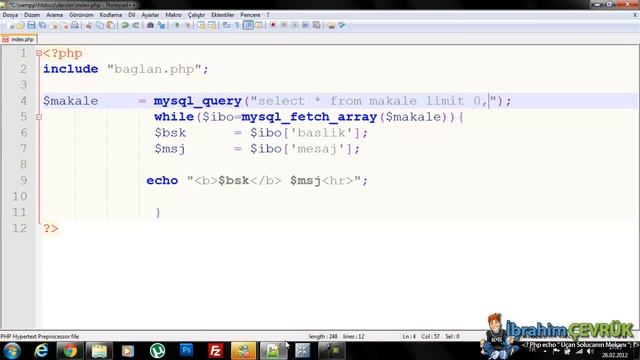The image size is (640, 360).
Task: Create a new file via toolbar
Action: [x=11, y=25]
